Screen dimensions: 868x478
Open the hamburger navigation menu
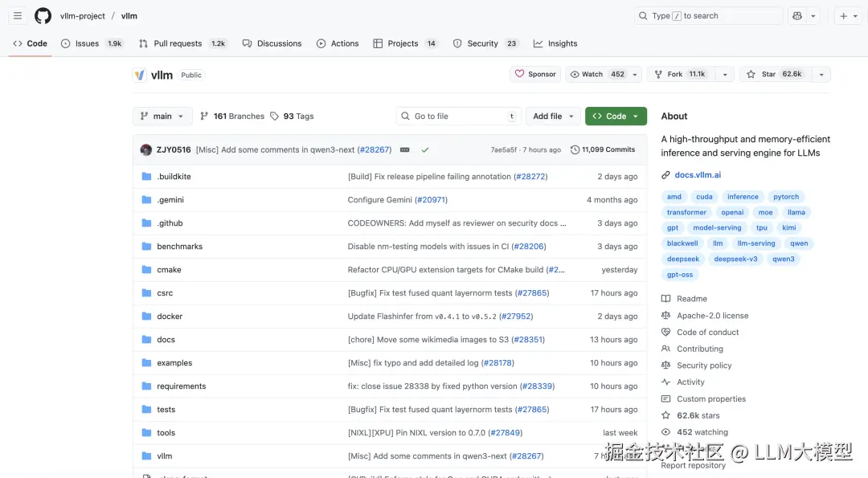pyautogui.click(x=18, y=16)
